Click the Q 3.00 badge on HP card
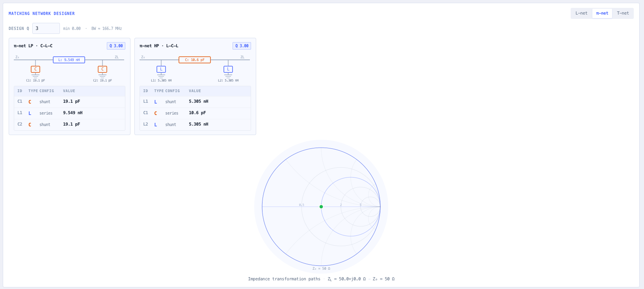 point(242,46)
